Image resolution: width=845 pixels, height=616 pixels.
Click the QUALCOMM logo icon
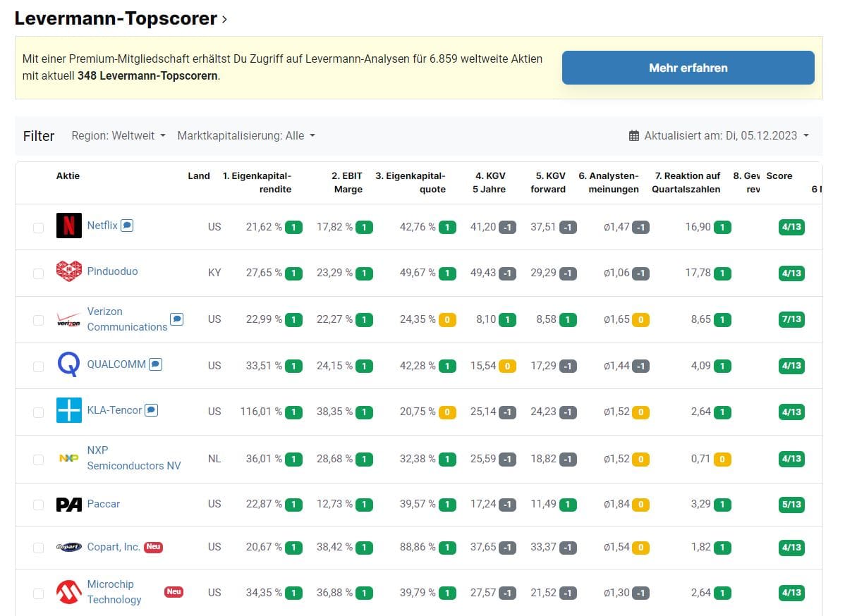[68, 364]
